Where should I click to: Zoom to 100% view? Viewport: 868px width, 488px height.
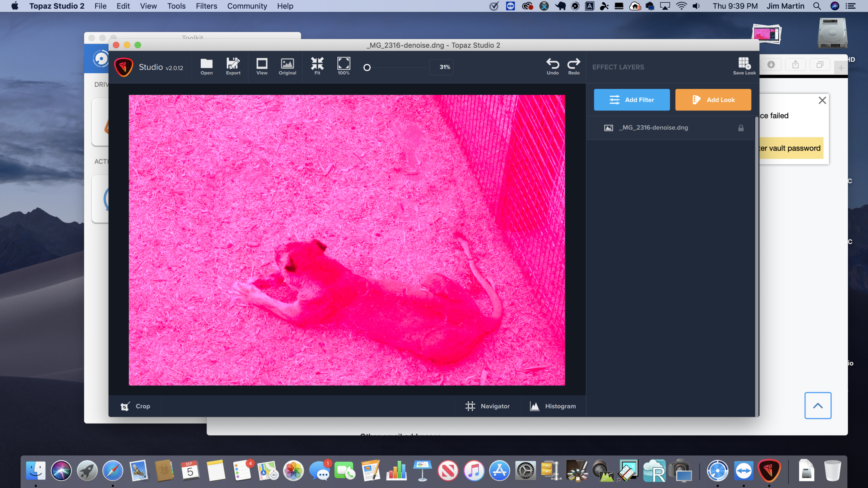point(343,66)
